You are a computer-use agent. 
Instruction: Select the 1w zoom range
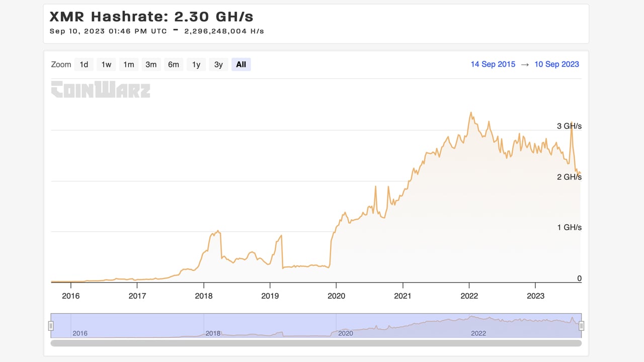click(106, 64)
